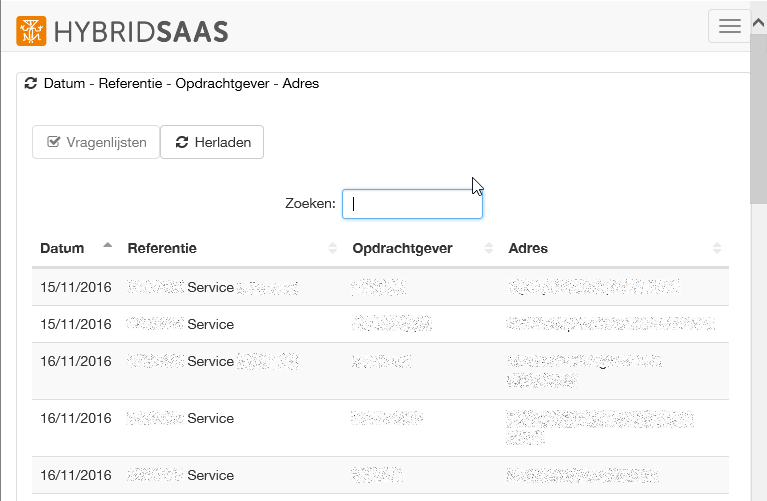Open the hamburger navigation menu

[x=729, y=27]
